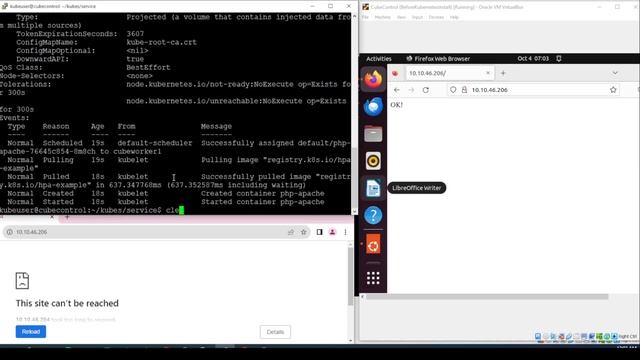Click the terminal prompt line kubeuser@cubecontrol
Screen dimensions: 640x360
coord(92,210)
